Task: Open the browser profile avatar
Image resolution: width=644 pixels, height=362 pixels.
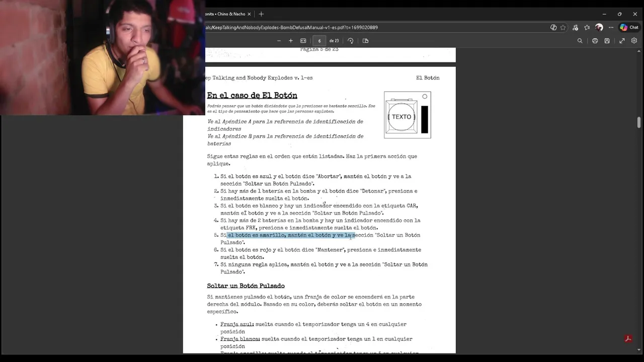Action: [599, 28]
